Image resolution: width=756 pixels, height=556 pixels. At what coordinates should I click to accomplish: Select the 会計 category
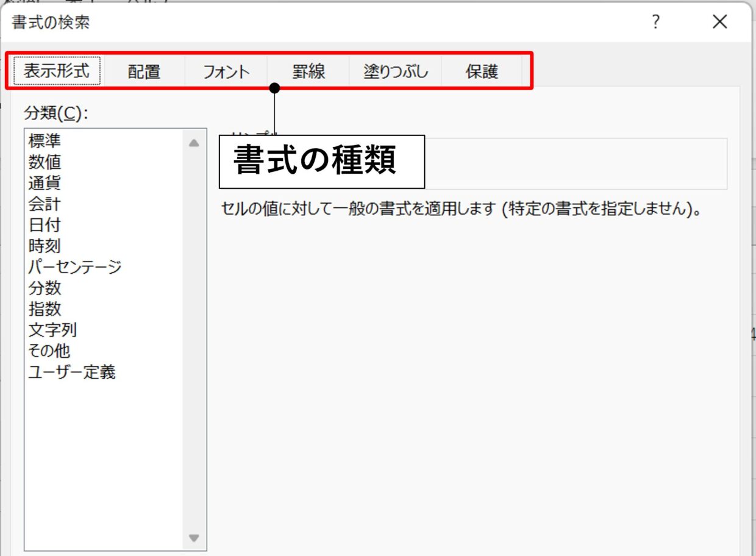tap(45, 204)
